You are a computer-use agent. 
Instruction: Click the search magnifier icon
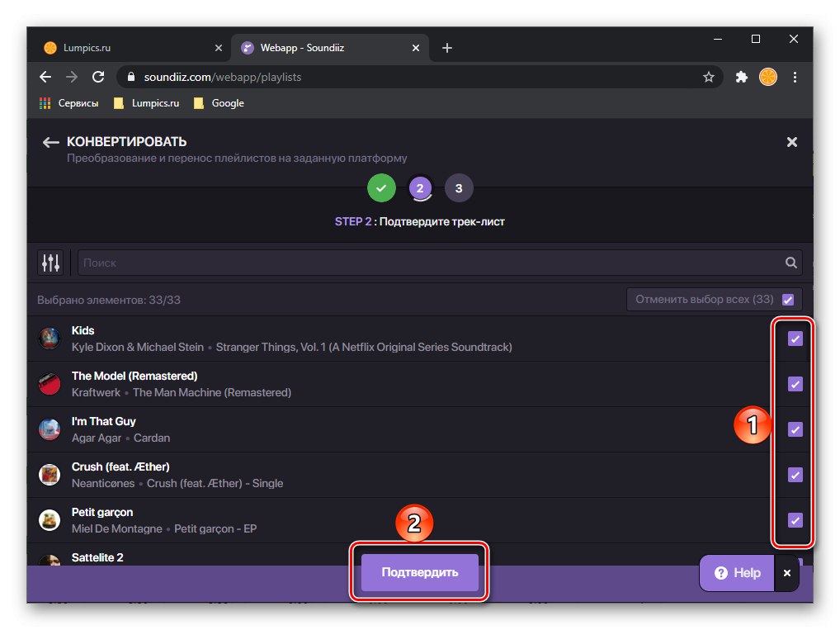coord(790,263)
